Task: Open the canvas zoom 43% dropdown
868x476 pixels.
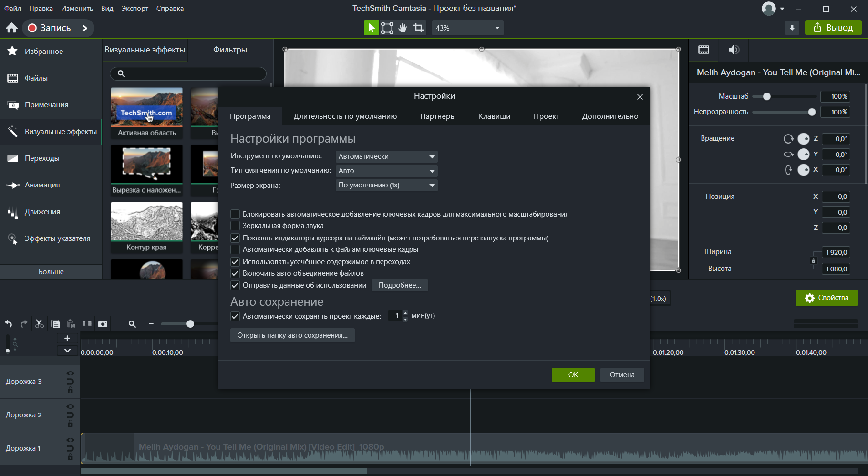Action: [467, 28]
